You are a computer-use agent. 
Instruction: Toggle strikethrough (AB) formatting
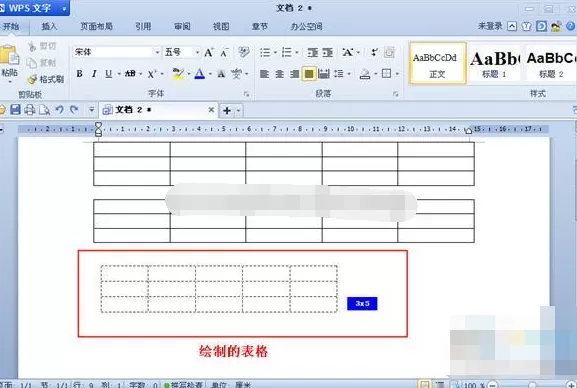(130, 74)
